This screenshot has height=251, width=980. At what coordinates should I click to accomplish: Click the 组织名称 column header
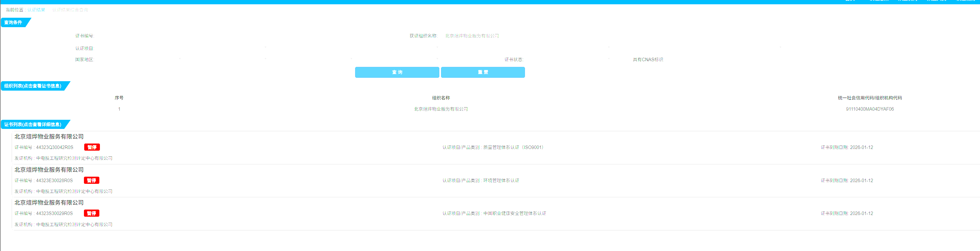tap(440, 98)
